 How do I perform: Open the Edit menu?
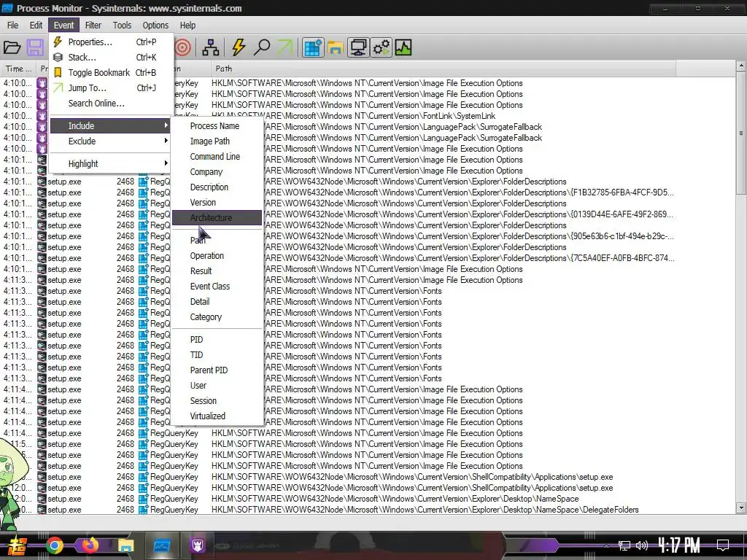tap(36, 26)
